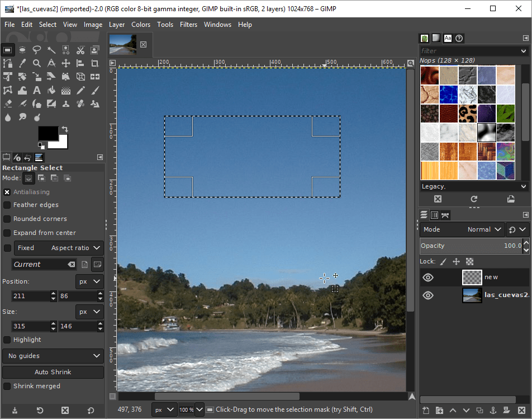Open the Filters menu
This screenshot has height=419, width=532.
188,25
